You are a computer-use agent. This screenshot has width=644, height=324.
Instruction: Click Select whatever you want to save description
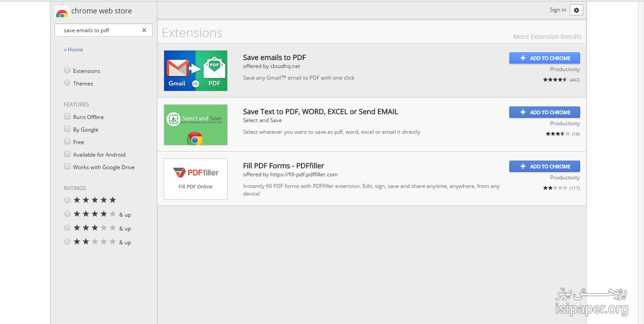point(331,132)
